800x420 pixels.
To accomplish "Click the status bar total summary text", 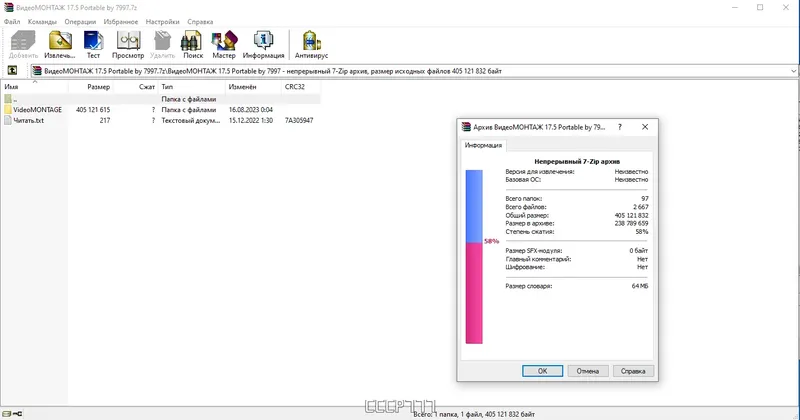I will pos(474,414).
